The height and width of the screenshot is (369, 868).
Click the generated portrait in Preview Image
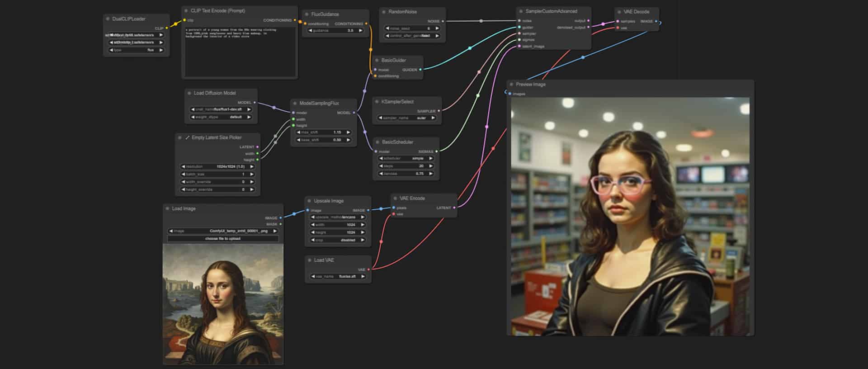[630, 216]
